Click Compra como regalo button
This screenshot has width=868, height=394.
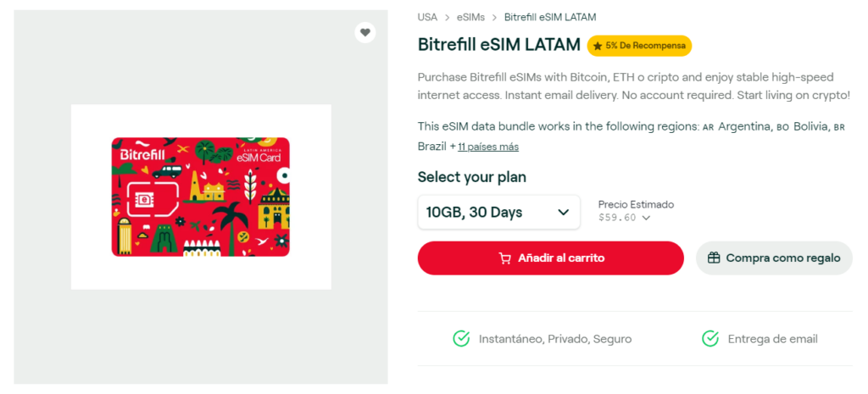(x=774, y=258)
